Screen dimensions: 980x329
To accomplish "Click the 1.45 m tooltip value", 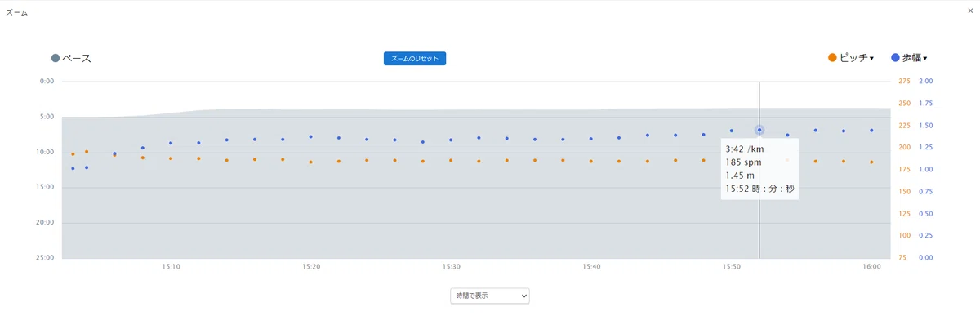I will tap(740, 176).
